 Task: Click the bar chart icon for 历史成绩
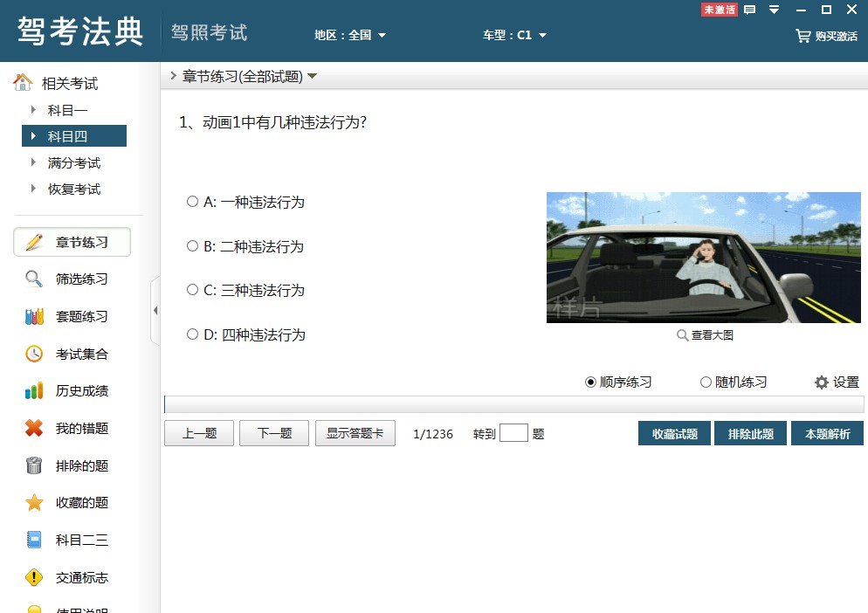[34, 391]
